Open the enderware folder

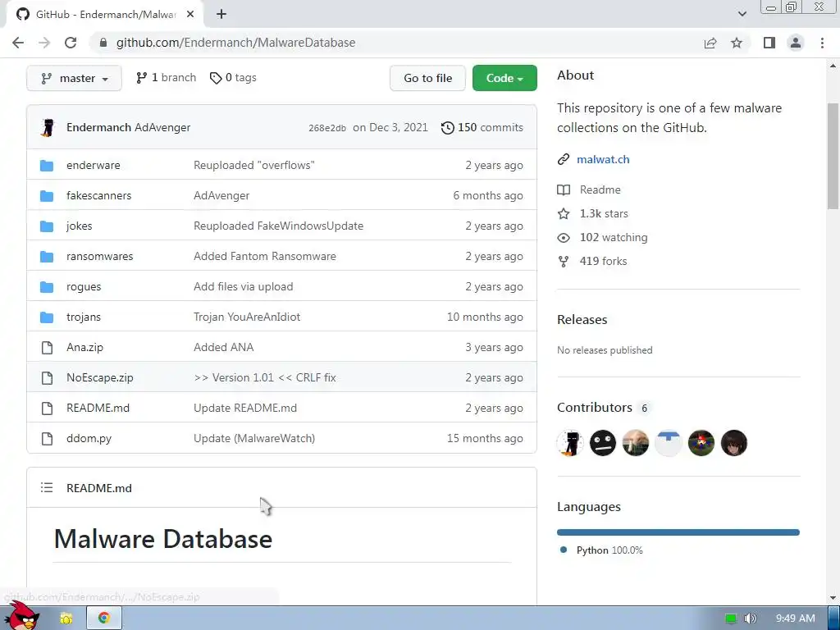coord(94,165)
